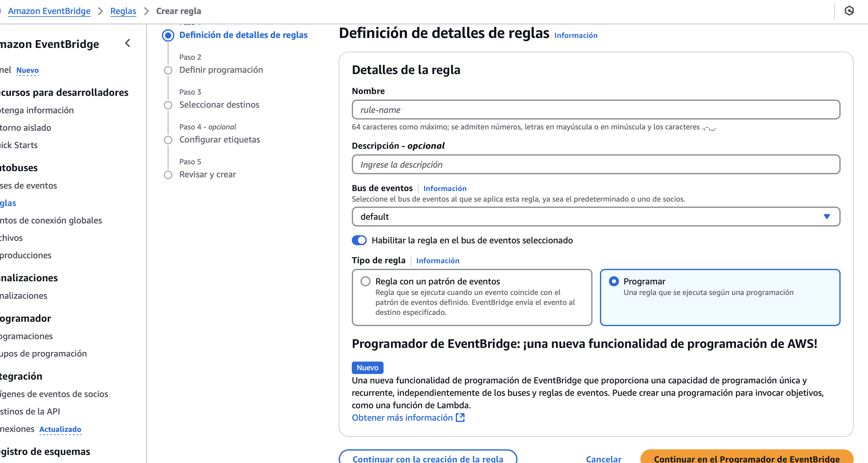Open Conexiones item in sidebar
Screen dimensions: 868x463
click(x=17, y=429)
